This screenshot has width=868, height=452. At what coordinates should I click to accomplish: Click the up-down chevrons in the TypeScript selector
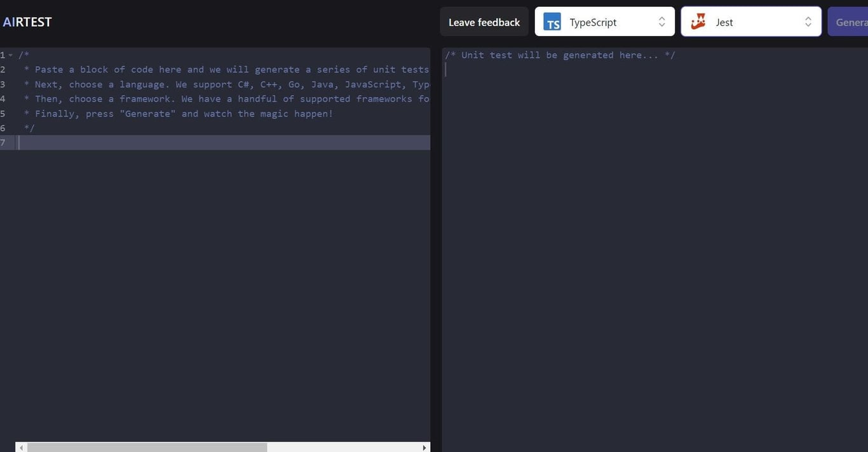click(661, 22)
